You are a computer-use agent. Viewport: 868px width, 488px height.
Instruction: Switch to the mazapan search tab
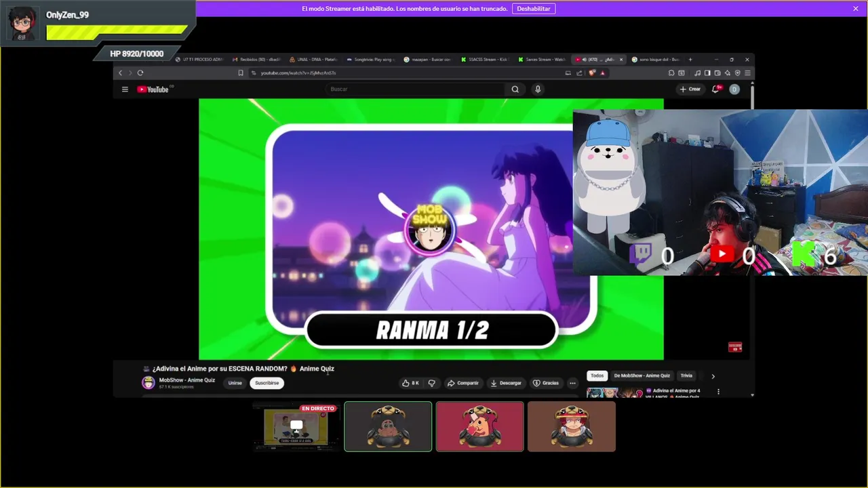[x=427, y=60]
